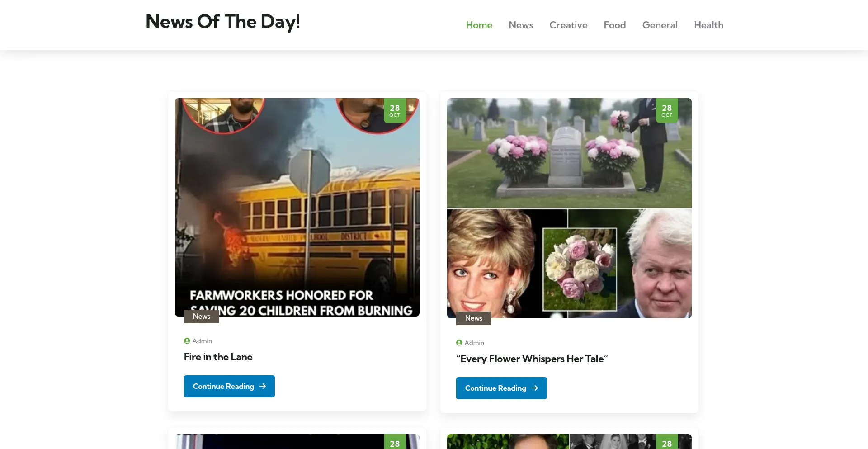This screenshot has height=449, width=868.
Task: Open the General category
Action: [660, 25]
